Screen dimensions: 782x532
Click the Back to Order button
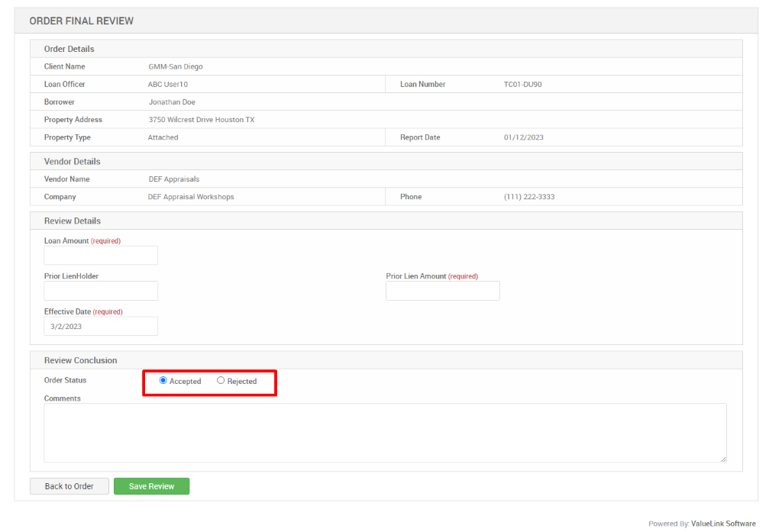click(69, 485)
